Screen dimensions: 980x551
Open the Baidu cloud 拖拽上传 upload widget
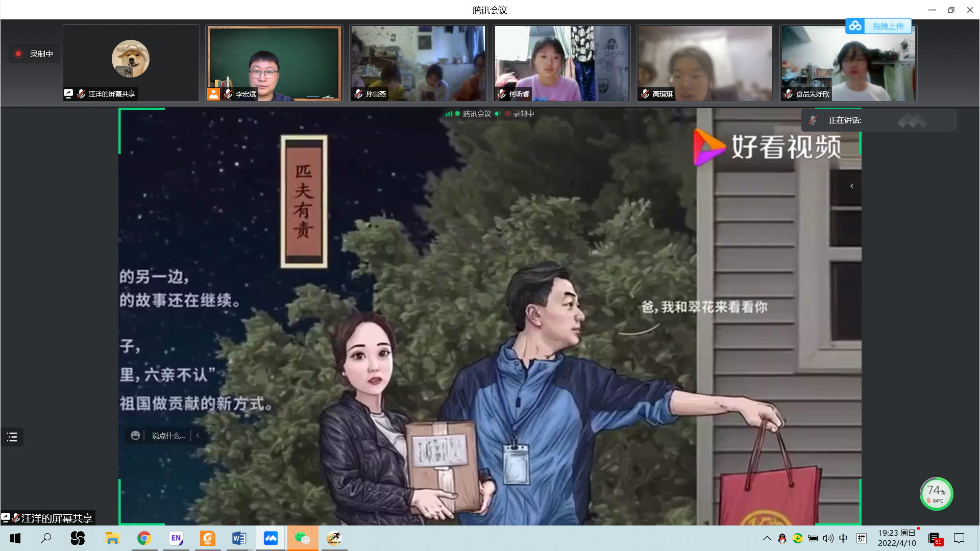point(878,26)
